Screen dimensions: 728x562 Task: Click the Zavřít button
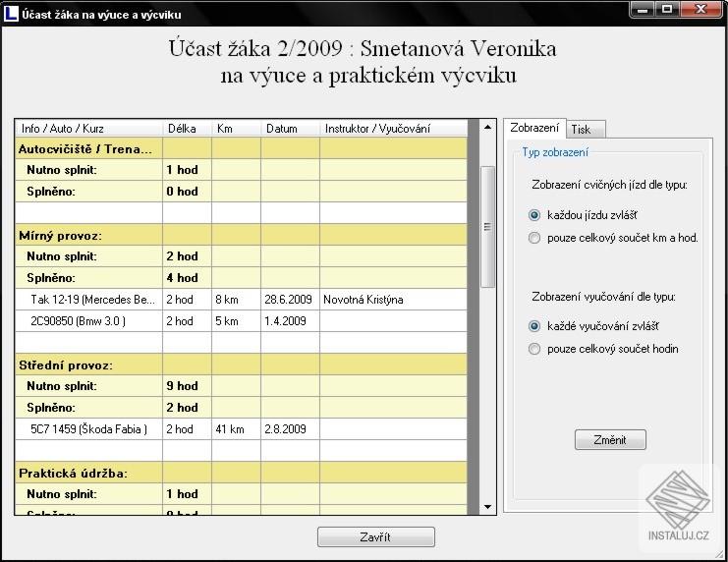pyautogui.click(x=375, y=536)
